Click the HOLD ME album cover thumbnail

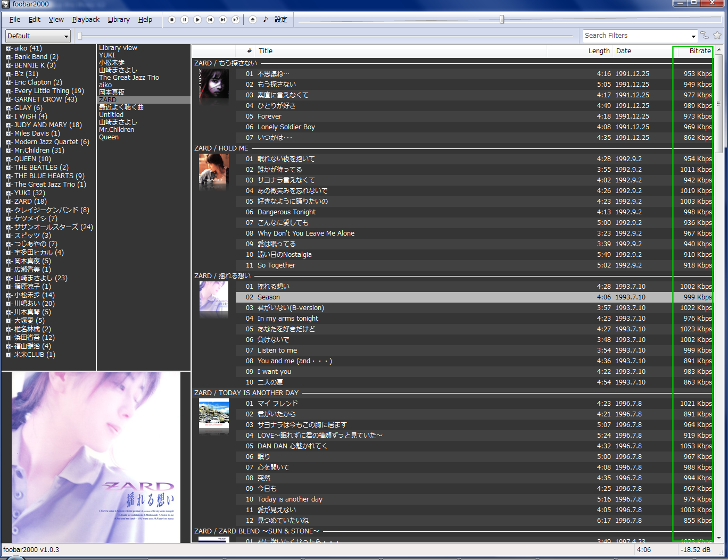coord(214,169)
